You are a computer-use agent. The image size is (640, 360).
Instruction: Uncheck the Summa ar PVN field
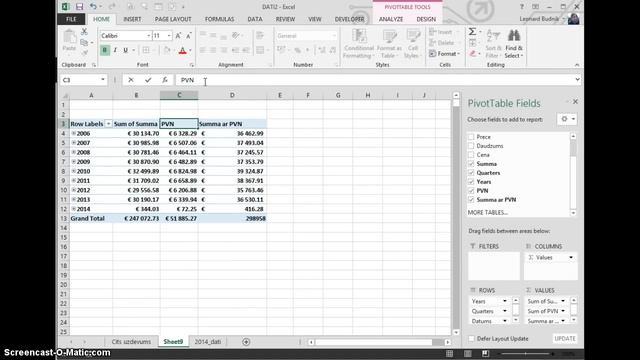pos(471,200)
